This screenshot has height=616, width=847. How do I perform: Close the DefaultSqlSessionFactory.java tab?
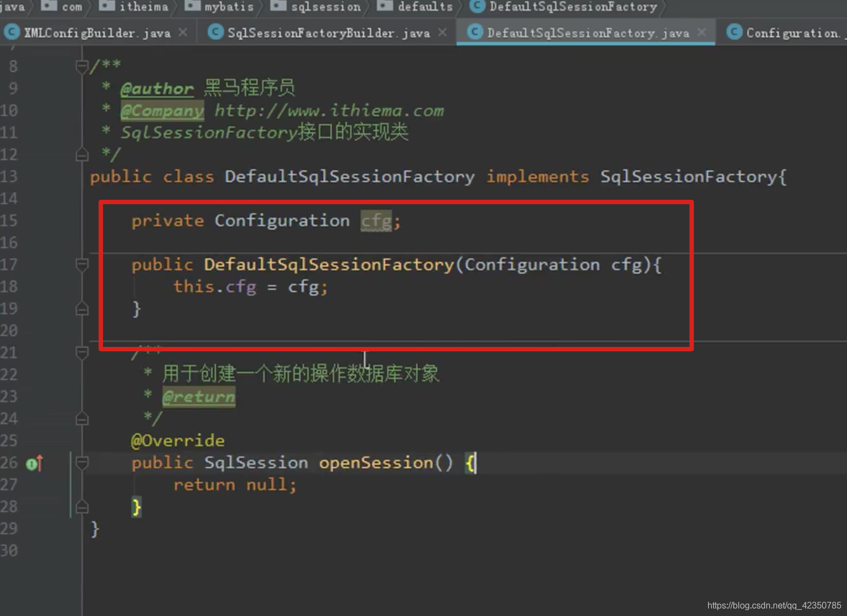click(701, 32)
